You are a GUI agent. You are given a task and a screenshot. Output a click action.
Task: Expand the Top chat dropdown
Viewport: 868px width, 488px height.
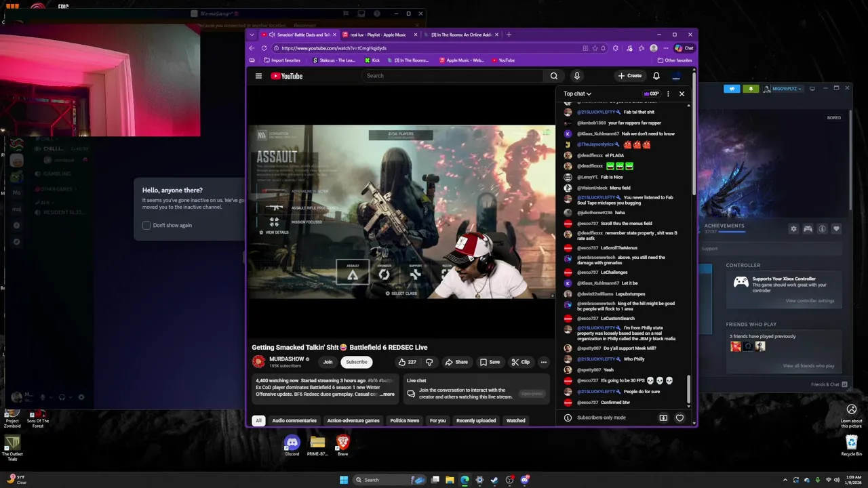coord(577,94)
